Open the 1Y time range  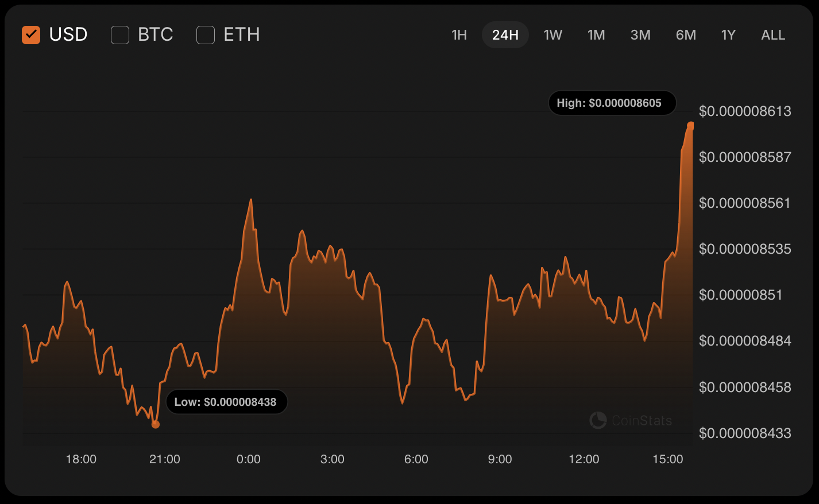coord(728,35)
